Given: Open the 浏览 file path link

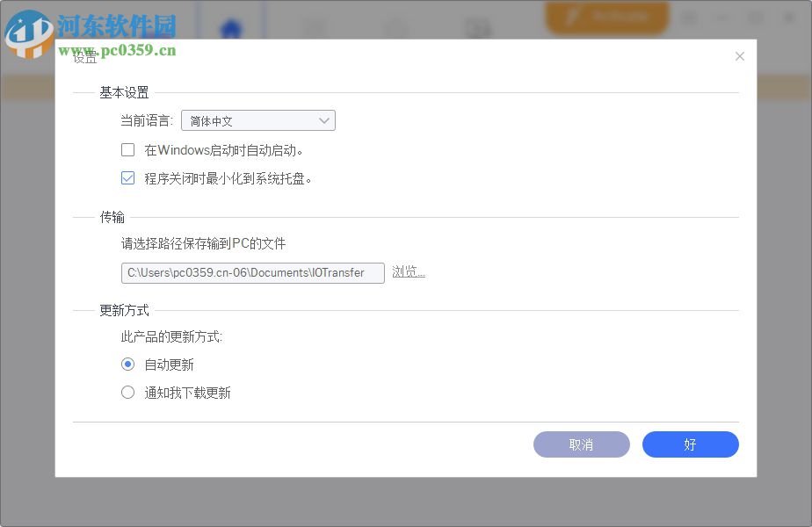Looking at the screenshot, I should coord(407,273).
